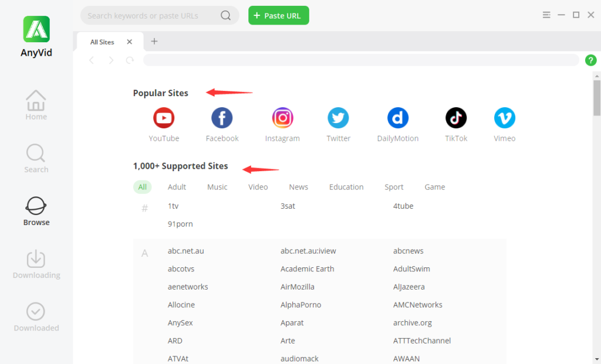The height and width of the screenshot is (364, 601).
Task: Open the ARD site link
Action: pos(175,341)
